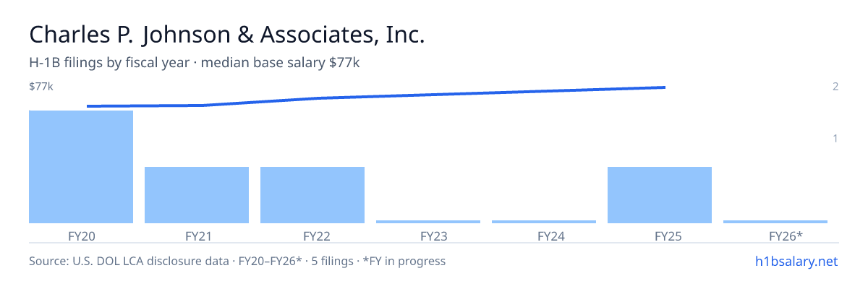Select the thin FY24 bar
Viewport: 868px width, 289px height.
coord(544,222)
